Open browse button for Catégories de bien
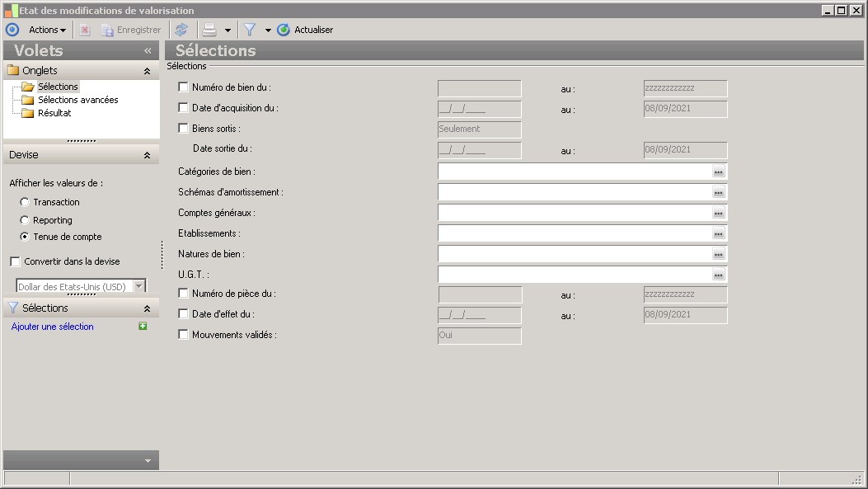868x489 pixels. 719,172
